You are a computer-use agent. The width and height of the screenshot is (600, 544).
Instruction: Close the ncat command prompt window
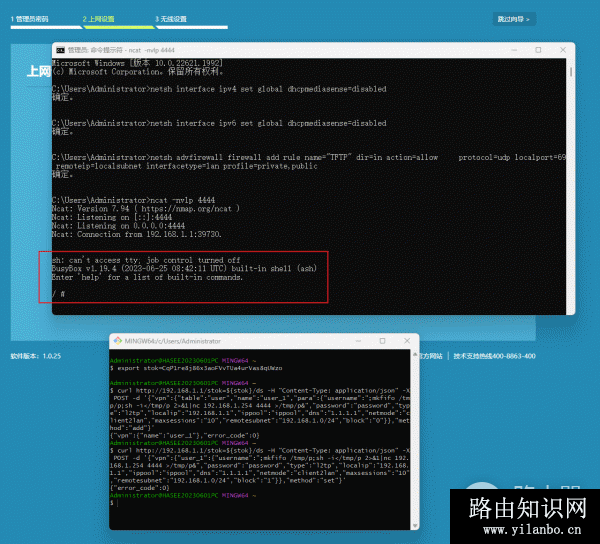tap(562, 50)
